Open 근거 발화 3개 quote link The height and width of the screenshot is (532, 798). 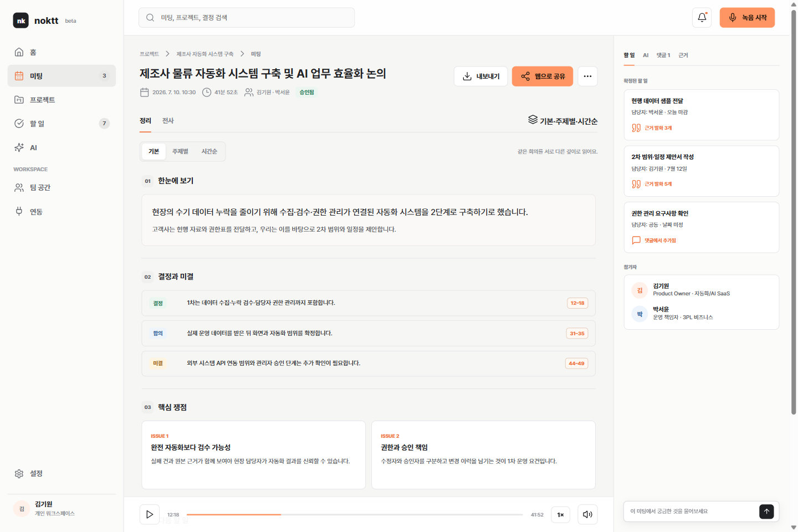(652, 128)
